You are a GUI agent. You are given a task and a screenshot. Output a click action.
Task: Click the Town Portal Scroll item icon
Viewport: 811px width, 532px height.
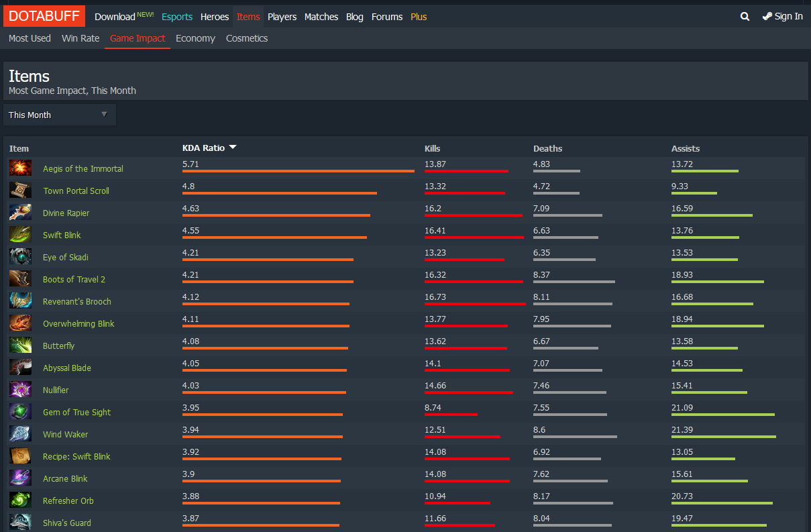coord(20,191)
